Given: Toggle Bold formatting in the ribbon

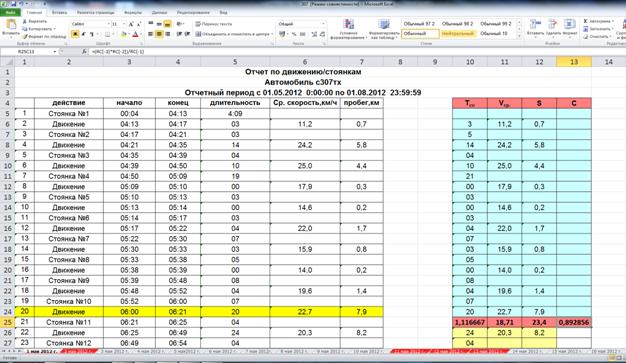Looking at the screenshot, I should click(75, 34).
